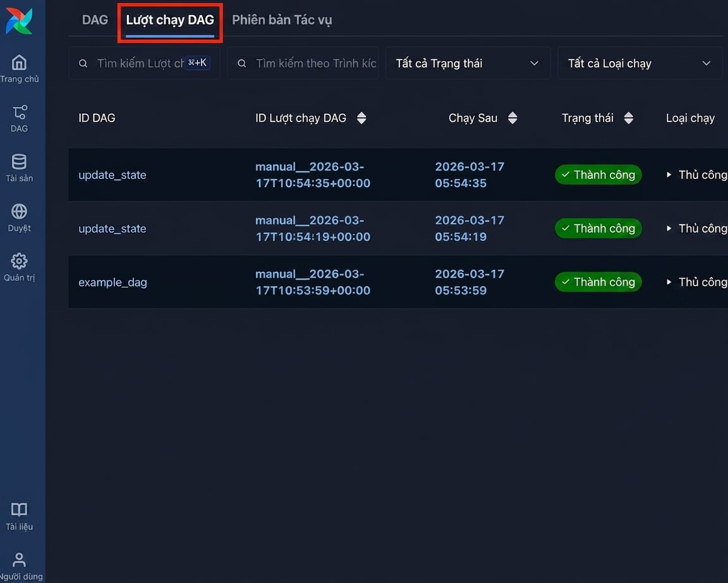Click Thành công badge in example_dag row
The height and width of the screenshot is (583, 728).
click(x=598, y=282)
